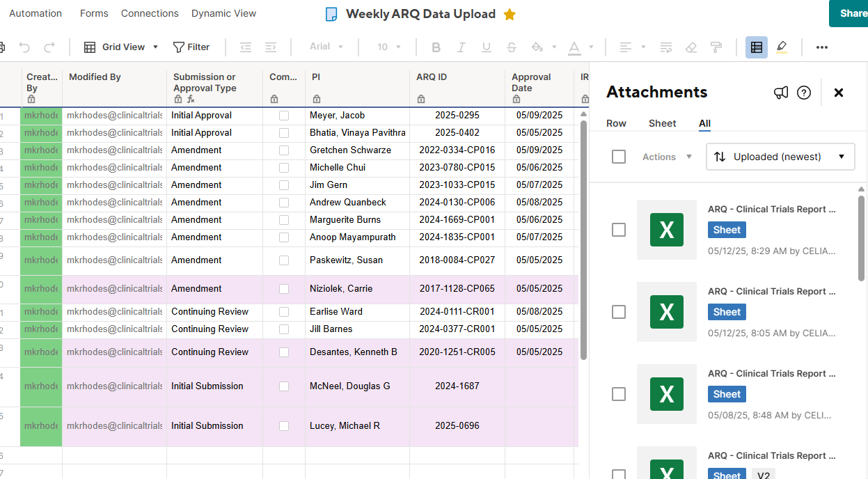The height and width of the screenshot is (479, 868).
Task: Click the grid's vertical scrollbar
Action: 583,240
